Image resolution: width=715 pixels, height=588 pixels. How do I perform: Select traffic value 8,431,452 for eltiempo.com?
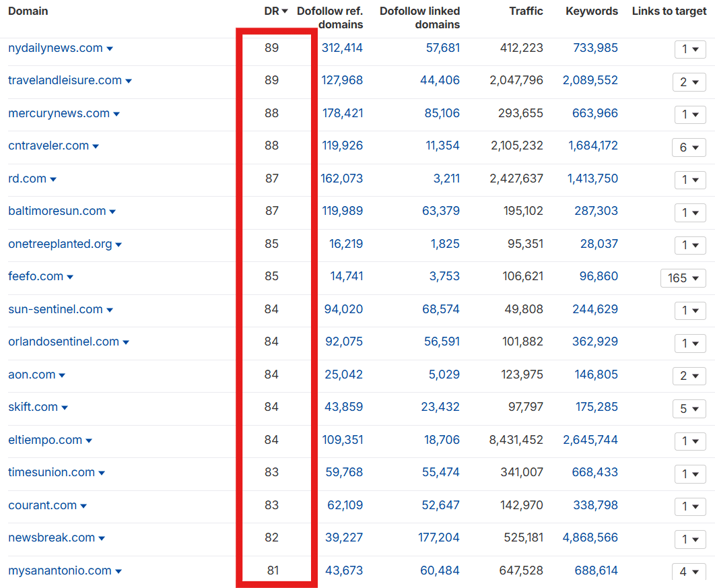(516, 440)
